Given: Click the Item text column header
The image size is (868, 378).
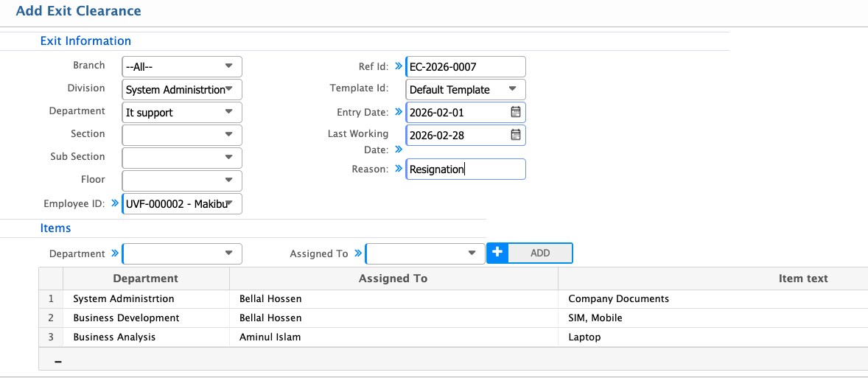Looking at the screenshot, I should point(802,279).
